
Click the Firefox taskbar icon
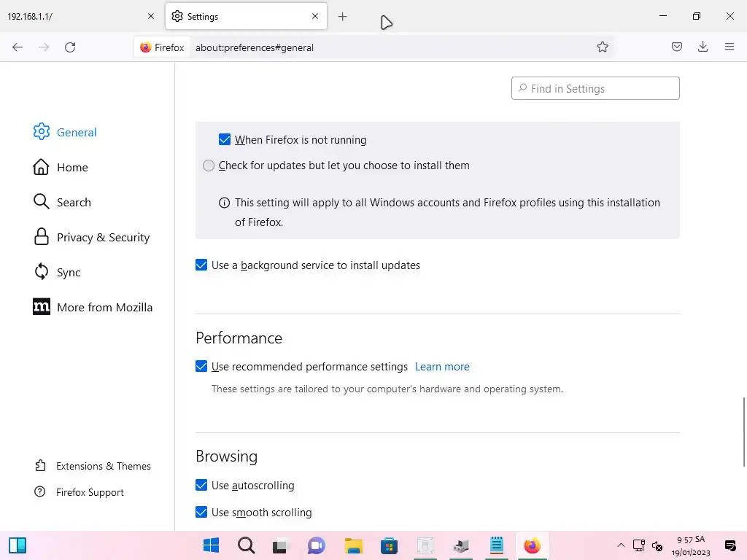532,545
